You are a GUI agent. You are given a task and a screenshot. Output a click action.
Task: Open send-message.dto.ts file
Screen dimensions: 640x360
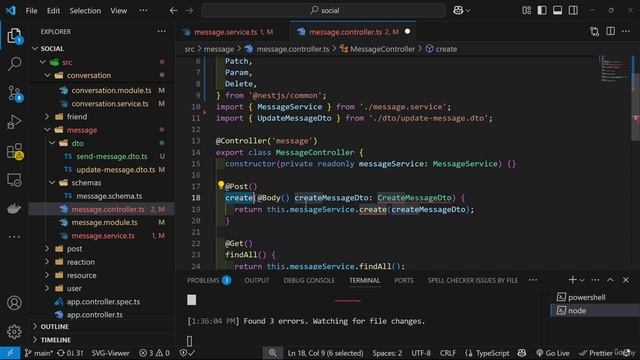click(111, 157)
